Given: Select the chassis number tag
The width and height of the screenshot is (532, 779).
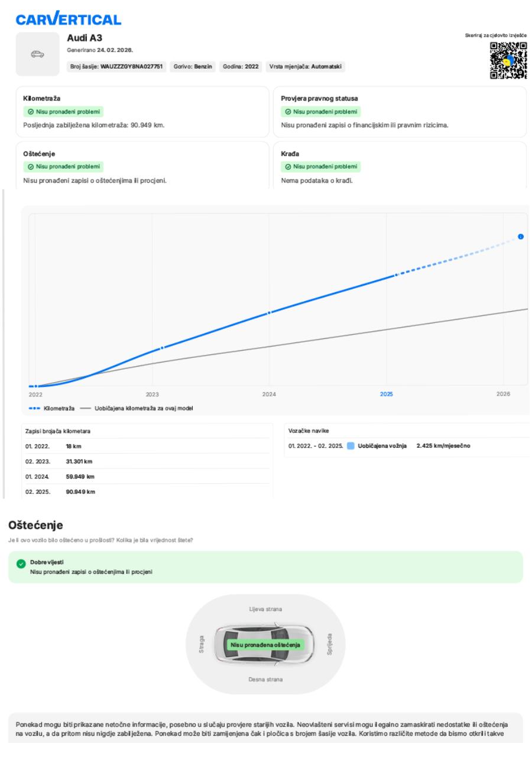Looking at the screenshot, I should click(117, 67).
